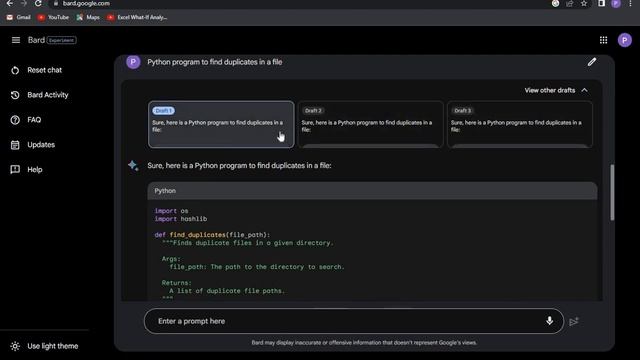Image resolution: width=640 pixels, height=360 pixels.
Task: Click the Reset chat icon
Action: (15, 70)
